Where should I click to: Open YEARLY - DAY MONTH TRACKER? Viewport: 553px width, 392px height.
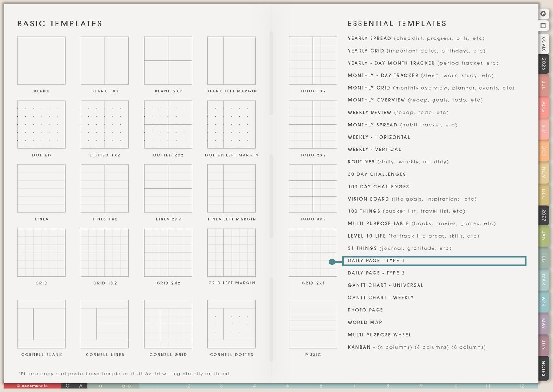[x=423, y=63]
